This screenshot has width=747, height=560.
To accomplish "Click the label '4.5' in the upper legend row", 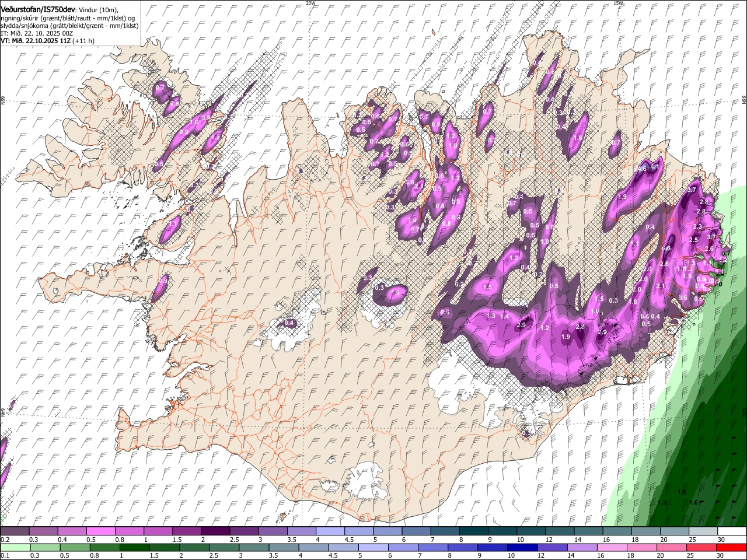I will click(x=349, y=540).
